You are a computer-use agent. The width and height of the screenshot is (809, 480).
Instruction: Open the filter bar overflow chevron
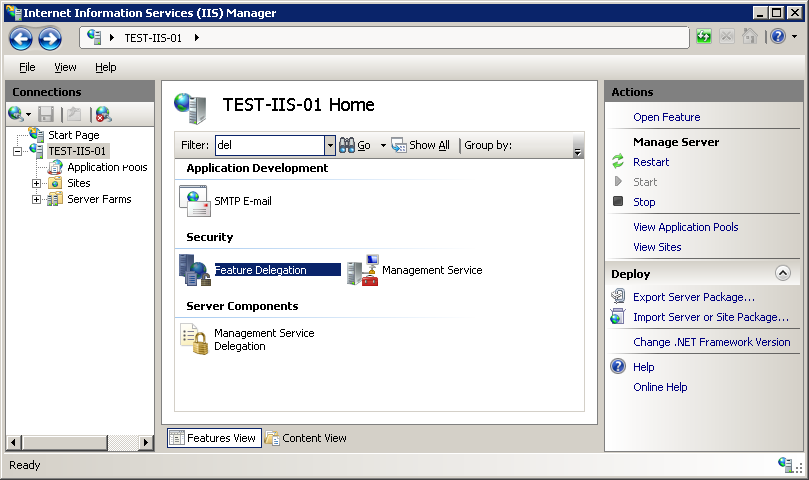click(x=577, y=152)
